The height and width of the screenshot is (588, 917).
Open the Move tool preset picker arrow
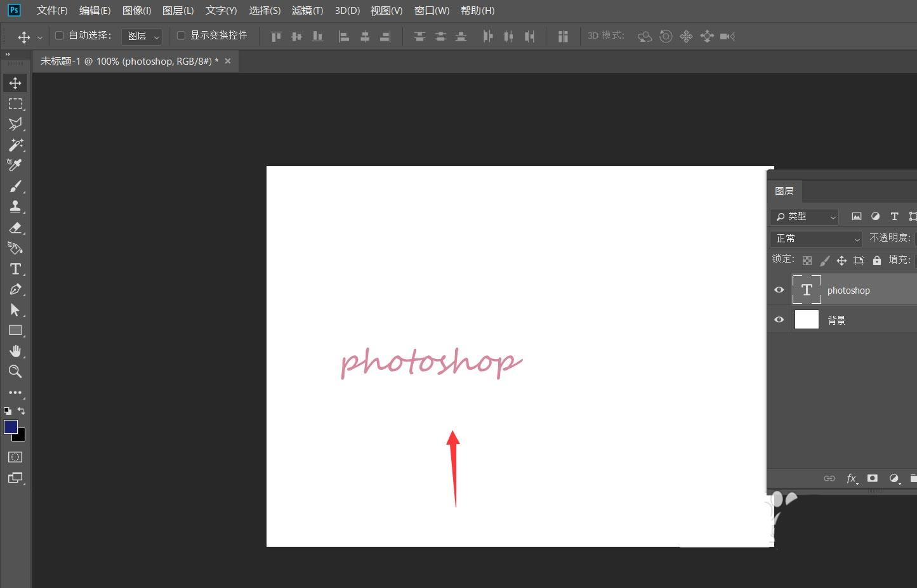click(x=40, y=37)
